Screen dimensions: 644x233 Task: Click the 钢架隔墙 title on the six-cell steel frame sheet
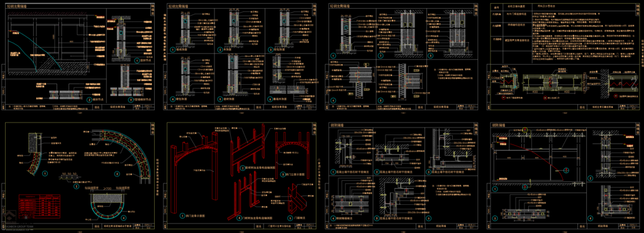338,125
